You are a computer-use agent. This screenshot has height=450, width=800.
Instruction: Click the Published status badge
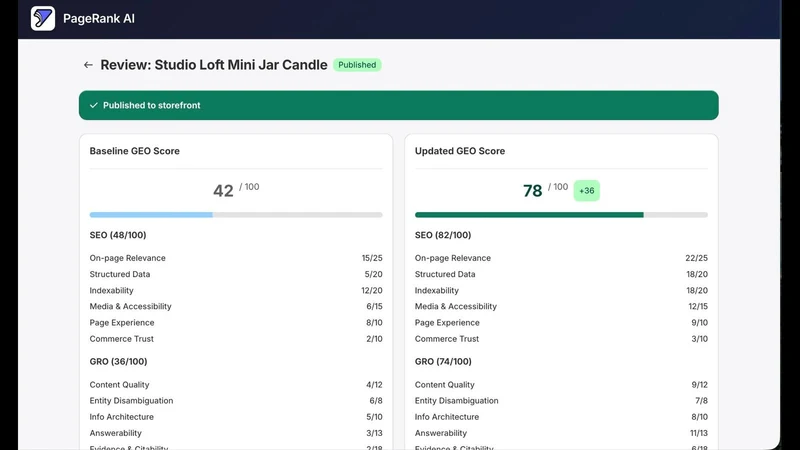(357, 65)
